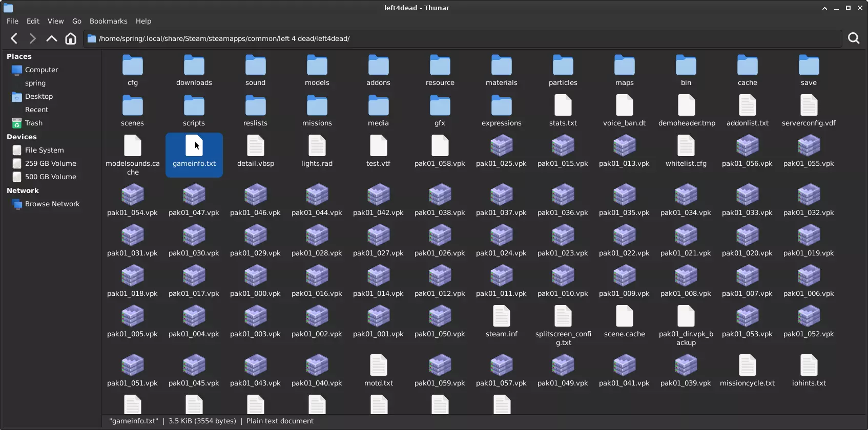
Task: Click the voice_ban.dt file name label
Action: click(625, 123)
